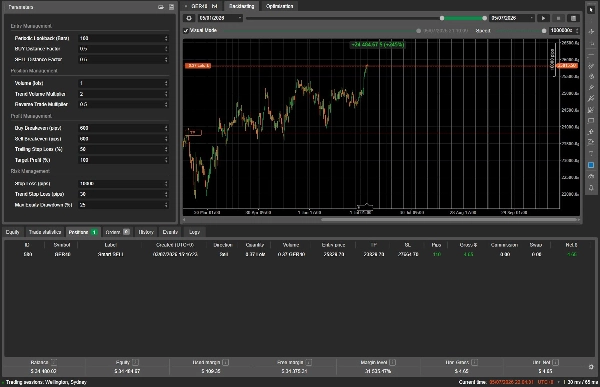Start the backtest with play button
This screenshot has width=600, height=387.
543,18
